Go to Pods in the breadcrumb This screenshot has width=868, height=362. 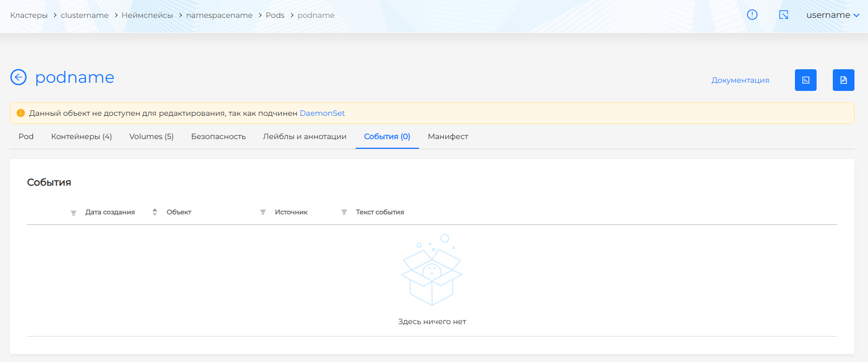[275, 15]
